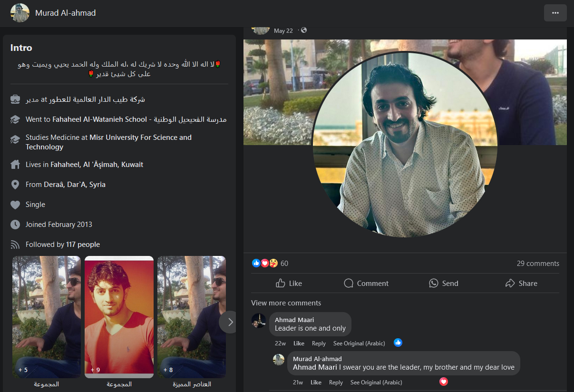The image size is (574, 392).
Task: Click the clock icon beside Joined February 2013
Action: point(15,225)
